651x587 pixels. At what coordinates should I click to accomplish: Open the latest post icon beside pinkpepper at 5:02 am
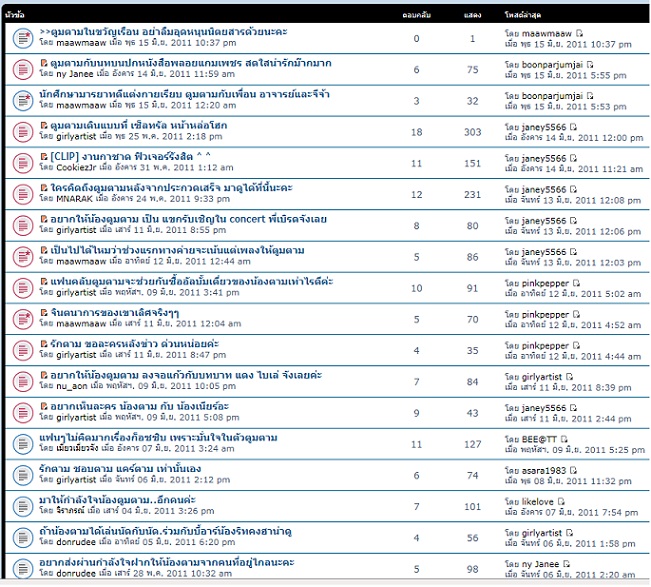[x=576, y=283]
